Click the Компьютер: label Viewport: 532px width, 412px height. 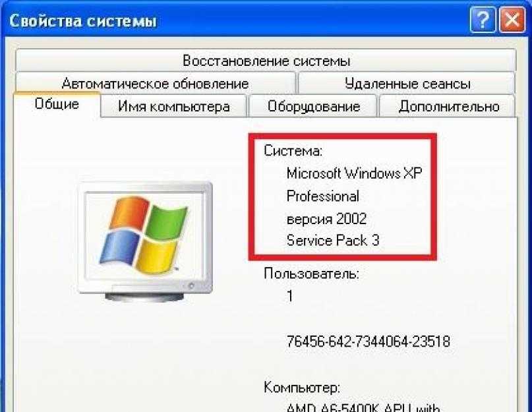pos(302,387)
